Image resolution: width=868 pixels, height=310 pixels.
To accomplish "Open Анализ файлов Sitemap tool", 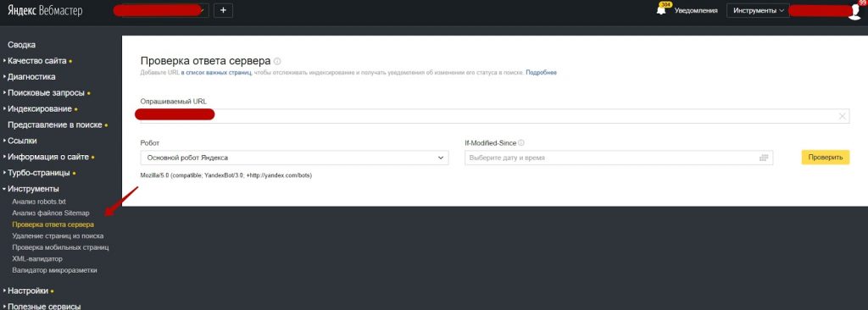I will (x=50, y=213).
